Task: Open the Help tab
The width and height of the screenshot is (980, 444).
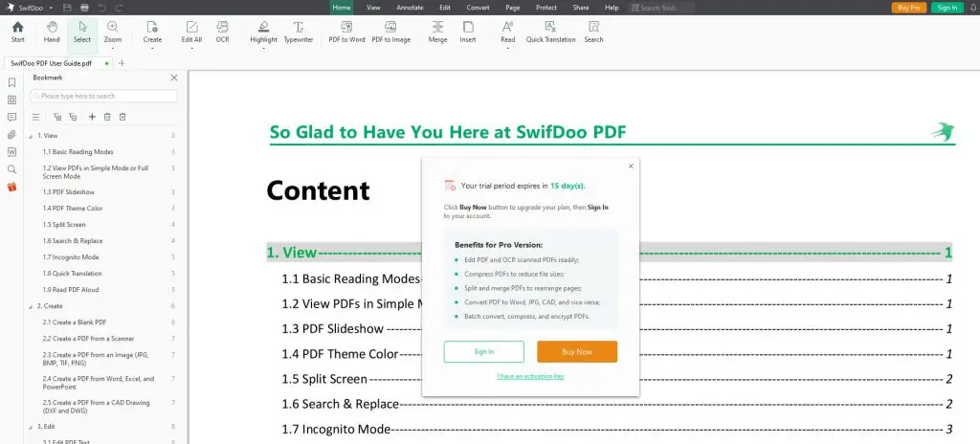Action: point(612,8)
